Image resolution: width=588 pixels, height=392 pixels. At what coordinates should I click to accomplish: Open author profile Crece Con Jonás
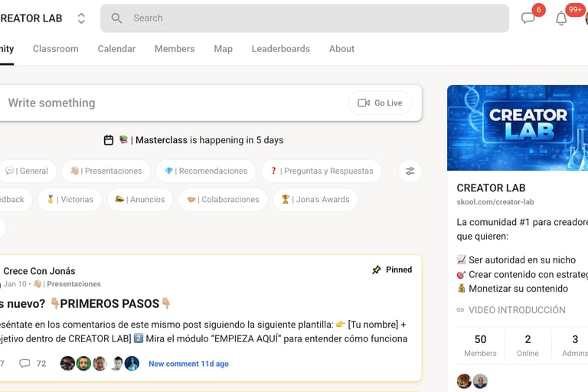tap(39, 271)
